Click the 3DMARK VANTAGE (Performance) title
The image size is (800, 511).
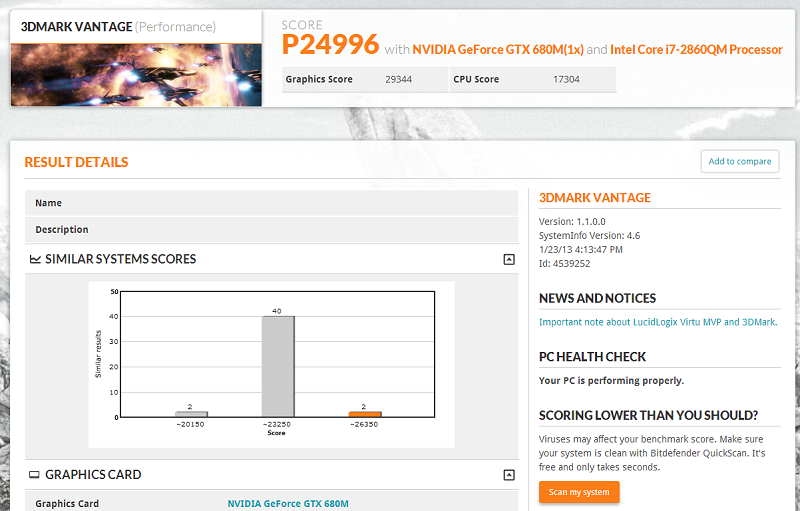click(x=118, y=27)
